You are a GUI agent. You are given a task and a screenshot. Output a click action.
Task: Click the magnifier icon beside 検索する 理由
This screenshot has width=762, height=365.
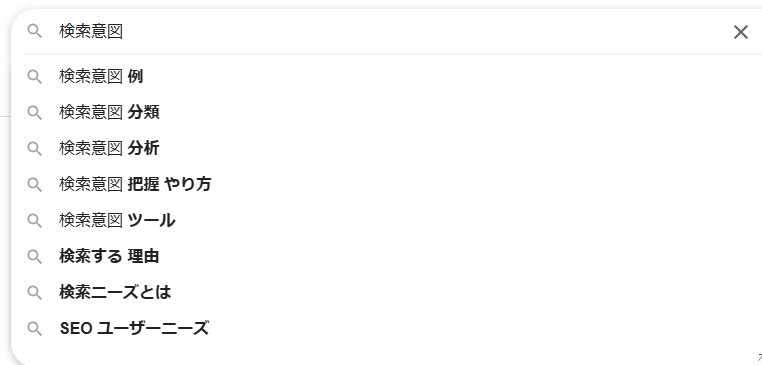tap(35, 257)
